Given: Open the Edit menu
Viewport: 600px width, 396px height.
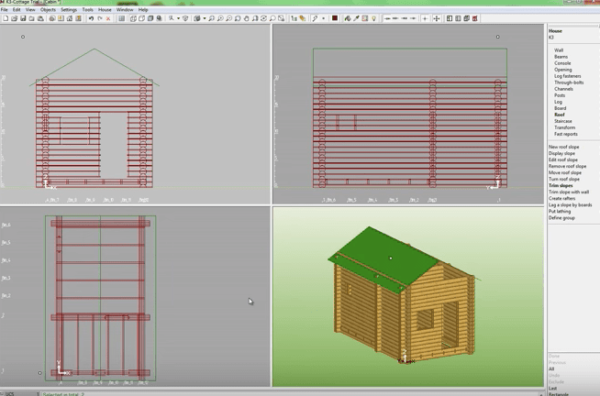Looking at the screenshot, I should coord(17,10).
